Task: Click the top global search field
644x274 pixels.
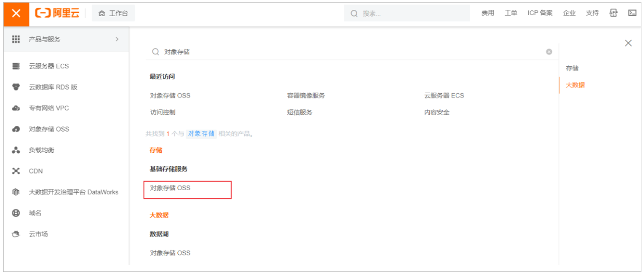Action: point(407,13)
